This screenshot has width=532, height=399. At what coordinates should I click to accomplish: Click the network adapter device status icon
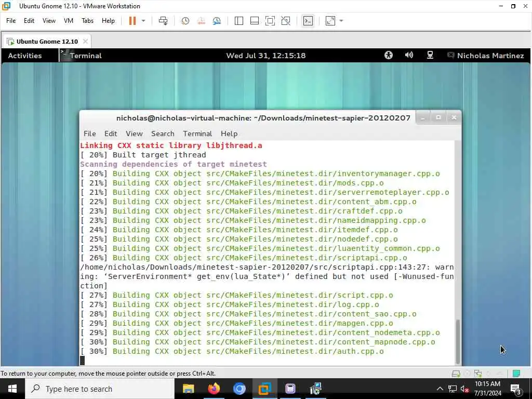click(x=478, y=374)
